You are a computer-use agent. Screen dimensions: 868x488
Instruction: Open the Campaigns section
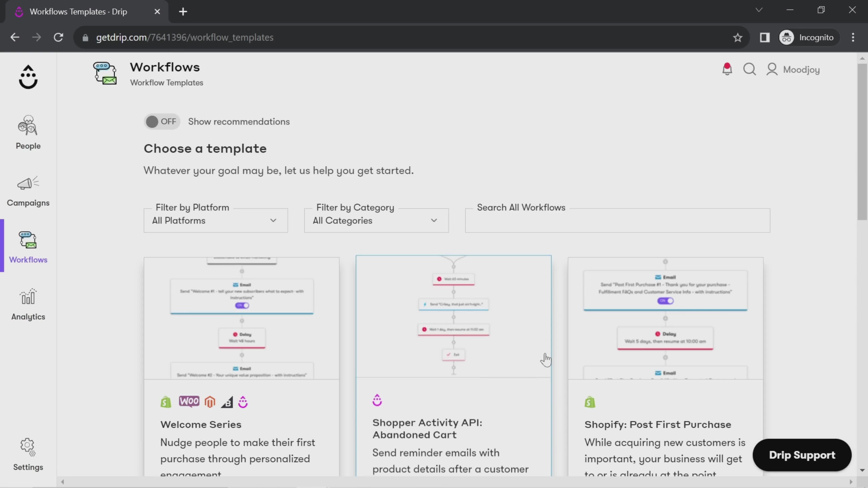pyautogui.click(x=28, y=190)
